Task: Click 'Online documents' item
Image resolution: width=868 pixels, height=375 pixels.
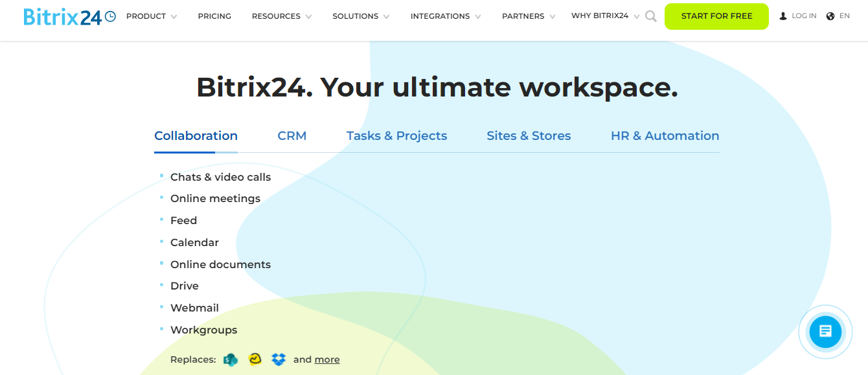Action: pyautogui.click(x=220, y=264)
